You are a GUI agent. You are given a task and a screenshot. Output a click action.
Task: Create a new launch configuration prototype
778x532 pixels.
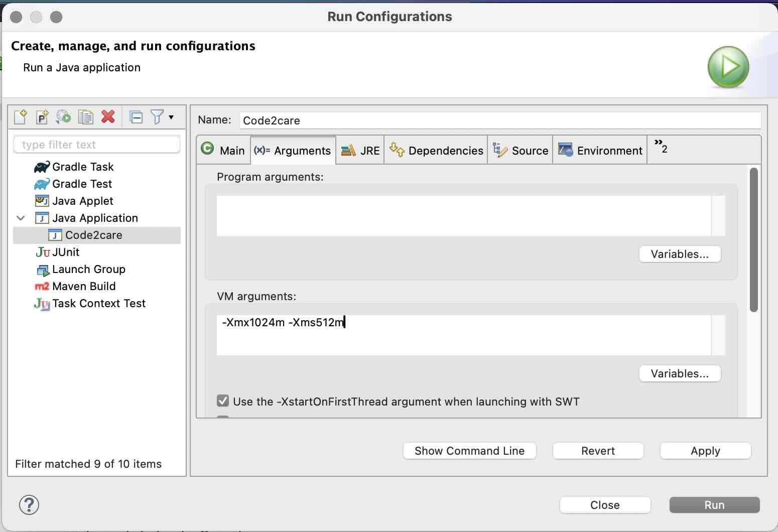pyautogui.click(x=42, y=116)
